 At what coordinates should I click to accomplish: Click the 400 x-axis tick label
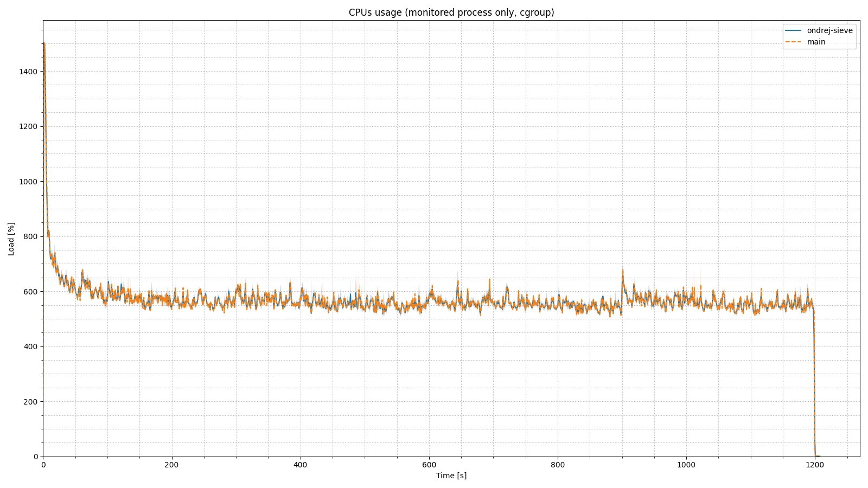pyautogui.click(x=300, y=465)
